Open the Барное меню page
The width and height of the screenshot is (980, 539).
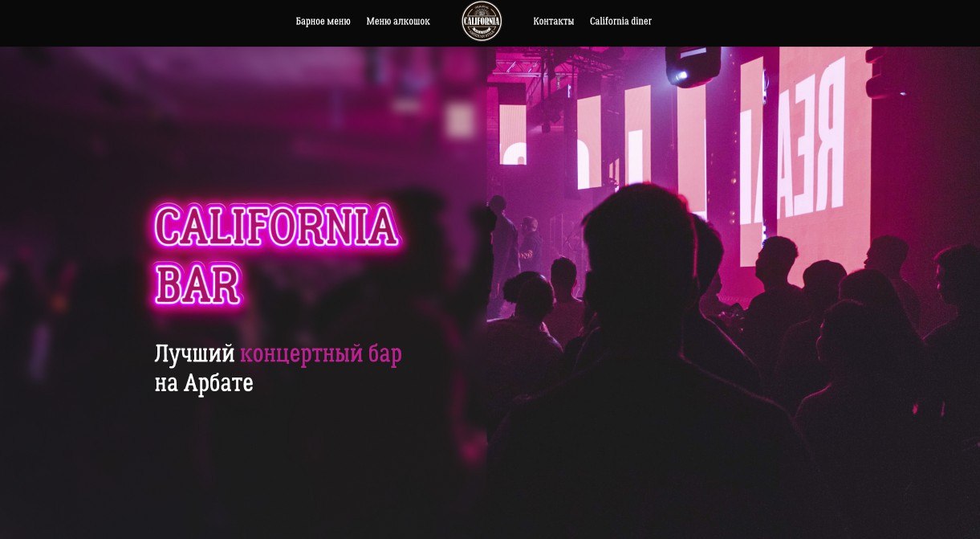[x=323, y=22]
